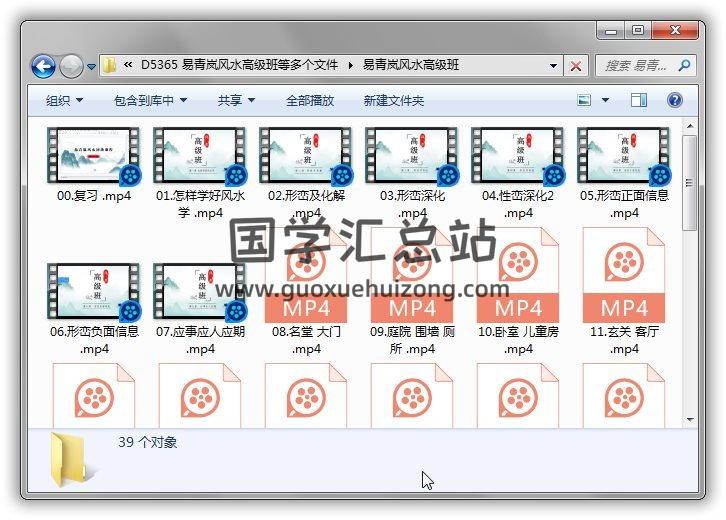Select the 08.名堂 大门 .mp4 file icon
This screenshot has height=520, width=726.
(x=306, y=275)
